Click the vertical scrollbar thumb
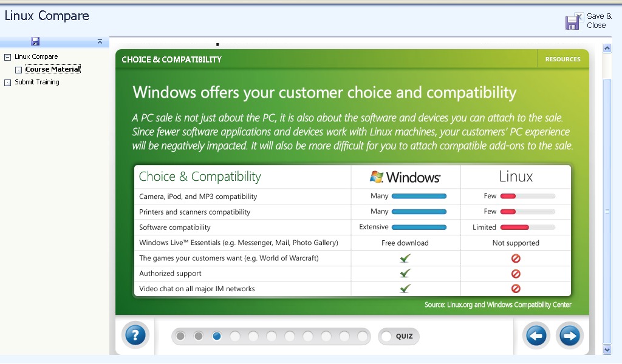The height and width of the screenshot is (364, 622). point(607,212)
